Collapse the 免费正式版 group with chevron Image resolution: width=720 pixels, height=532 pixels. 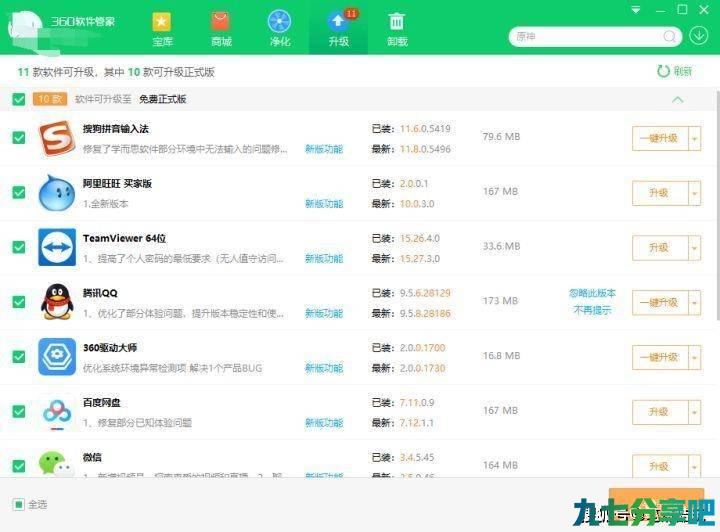[678, 99]
